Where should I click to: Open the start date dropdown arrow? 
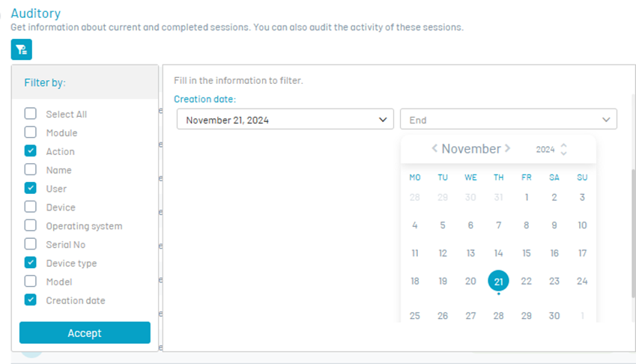tap(384, 119)
